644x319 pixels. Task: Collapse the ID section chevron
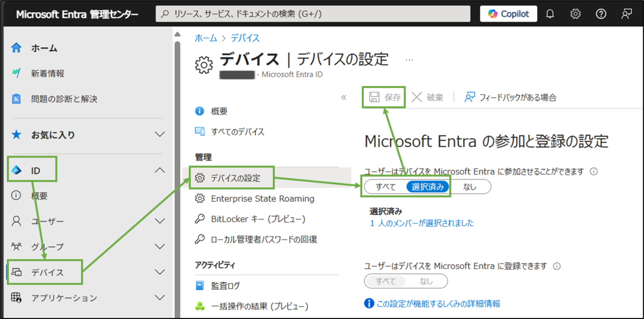click(x=159, y=170)
